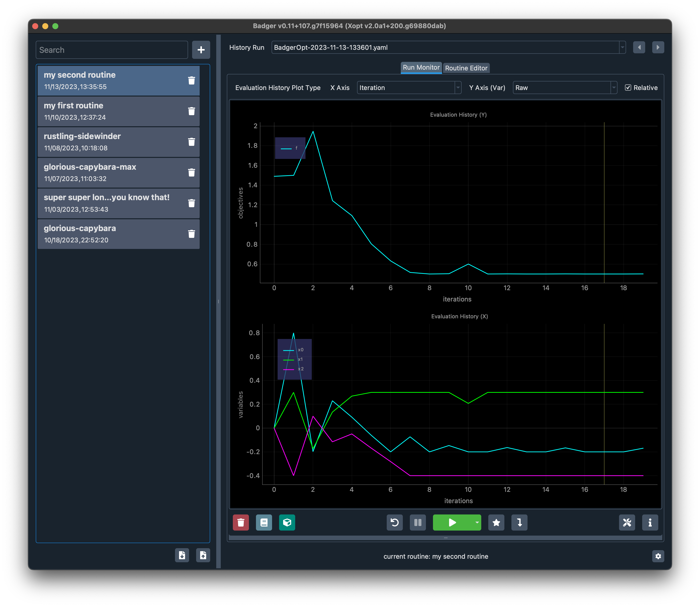Viewport: 700px width, 607px height.
Task: Delete 'rustling-sidewinder' routine with trash icon
Action: point(191,142)
